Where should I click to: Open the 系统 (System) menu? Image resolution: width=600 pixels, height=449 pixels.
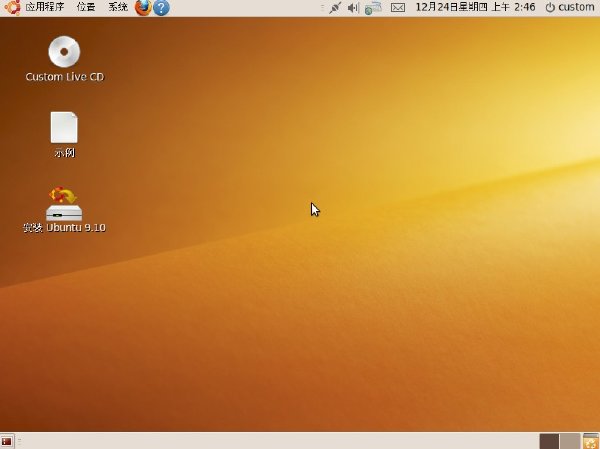click(118, 7)
